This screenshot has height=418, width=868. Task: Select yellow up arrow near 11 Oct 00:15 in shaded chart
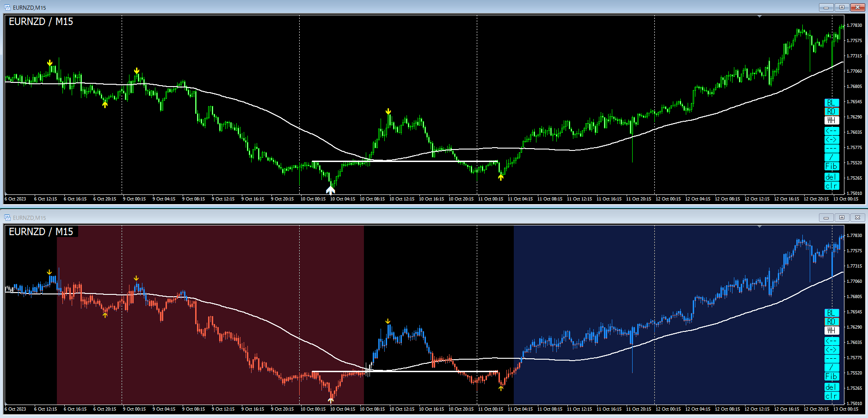click(x=500, y=388)
